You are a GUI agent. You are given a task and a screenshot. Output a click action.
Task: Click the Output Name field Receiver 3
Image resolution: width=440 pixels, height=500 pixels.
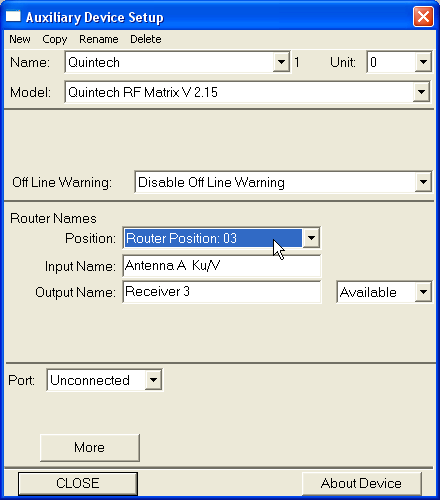pos(222,292)
